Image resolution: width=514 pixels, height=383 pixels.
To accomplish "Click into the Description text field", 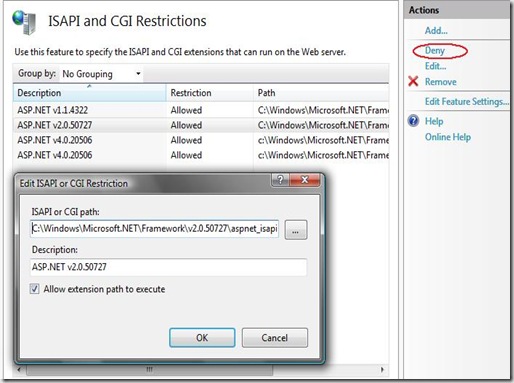I will tap(168, 267).
